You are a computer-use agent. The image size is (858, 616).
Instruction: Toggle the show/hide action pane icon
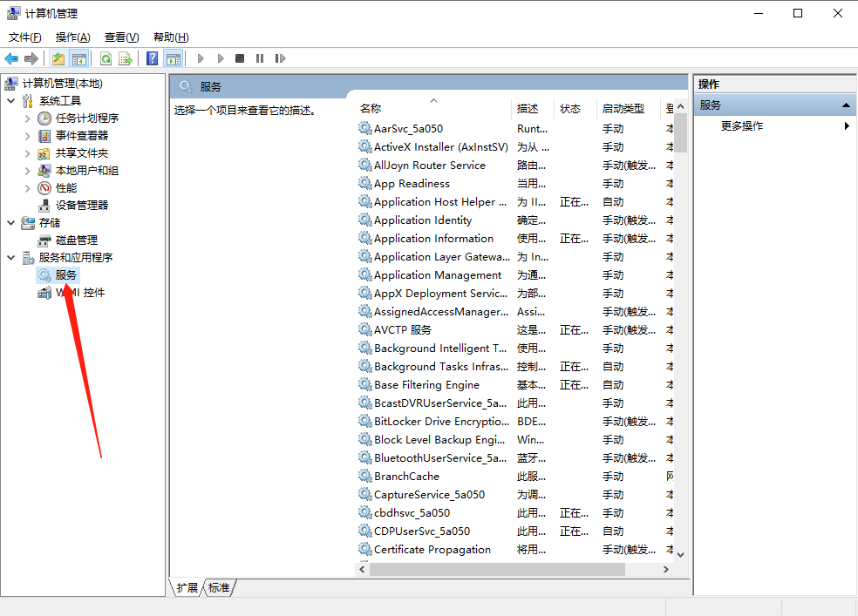(x=175, y=58)
